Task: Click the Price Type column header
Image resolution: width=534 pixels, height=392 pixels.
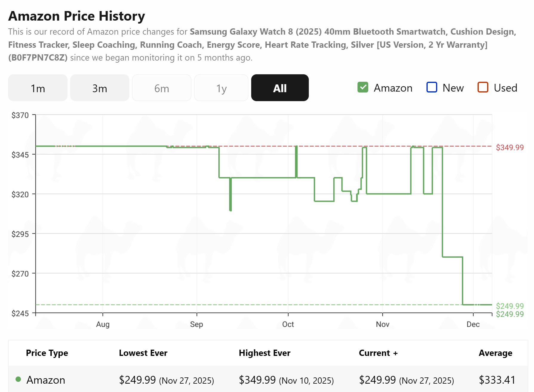Action: 47,353
